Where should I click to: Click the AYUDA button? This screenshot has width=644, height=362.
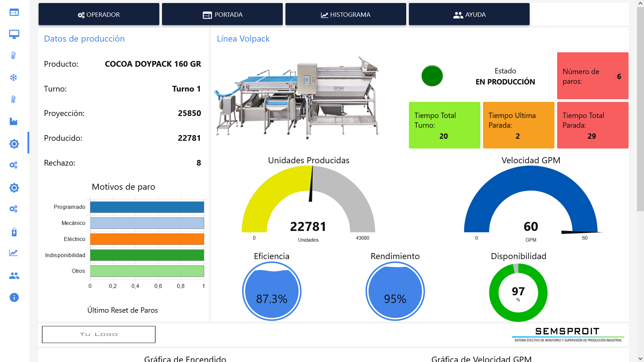[x=469, y=14]
